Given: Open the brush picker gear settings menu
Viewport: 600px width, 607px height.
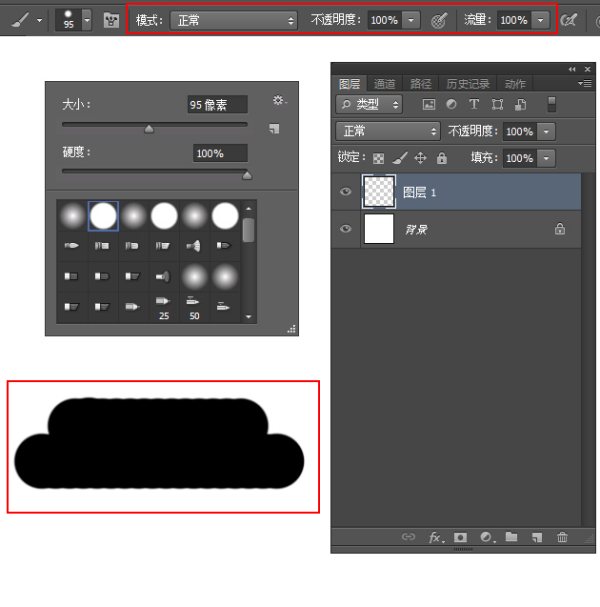Looking at the screenshot, I should point(279,101).
